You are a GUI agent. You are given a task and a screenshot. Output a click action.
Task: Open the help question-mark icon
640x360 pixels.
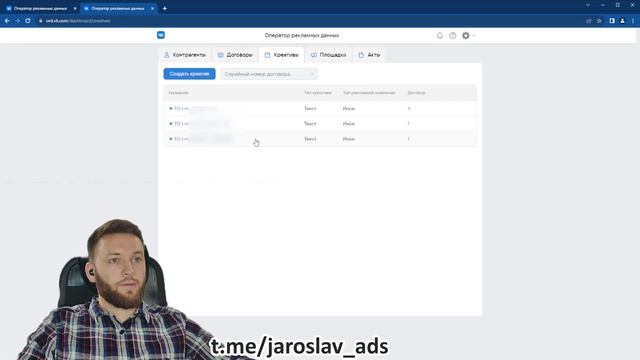click(x=453, y=36)
